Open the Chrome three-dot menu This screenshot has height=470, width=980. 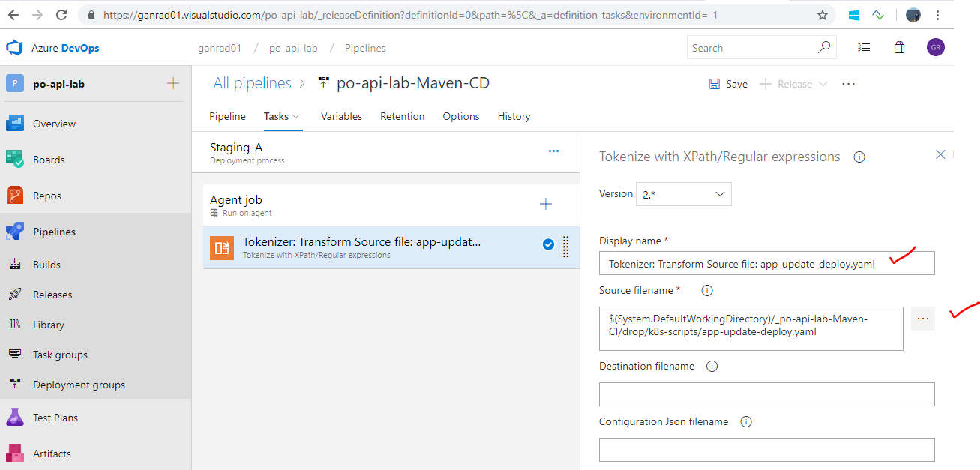coord(938,15)
